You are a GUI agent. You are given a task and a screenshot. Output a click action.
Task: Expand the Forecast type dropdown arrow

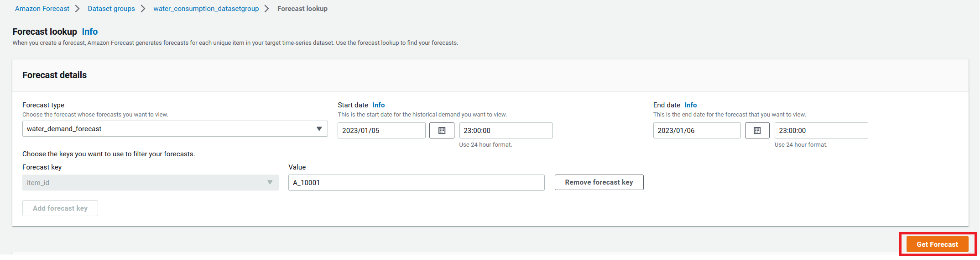tap(319, 129)
